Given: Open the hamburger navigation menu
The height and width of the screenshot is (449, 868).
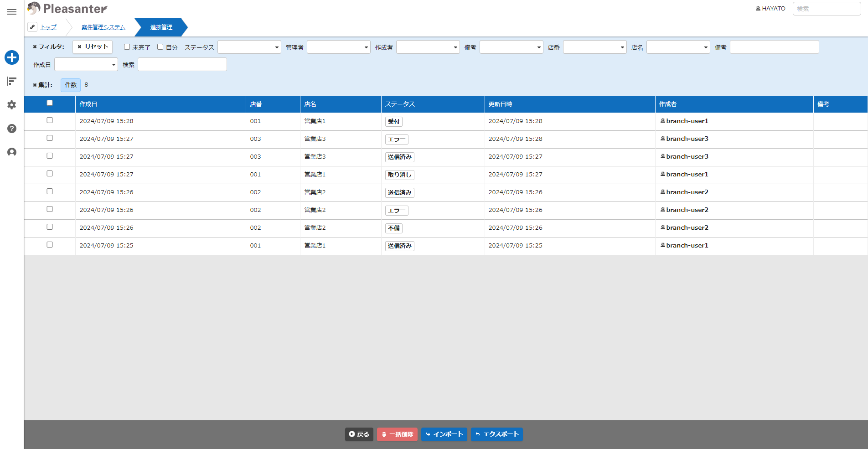Looking at the screenshot, I should click(x=12, y=12).
